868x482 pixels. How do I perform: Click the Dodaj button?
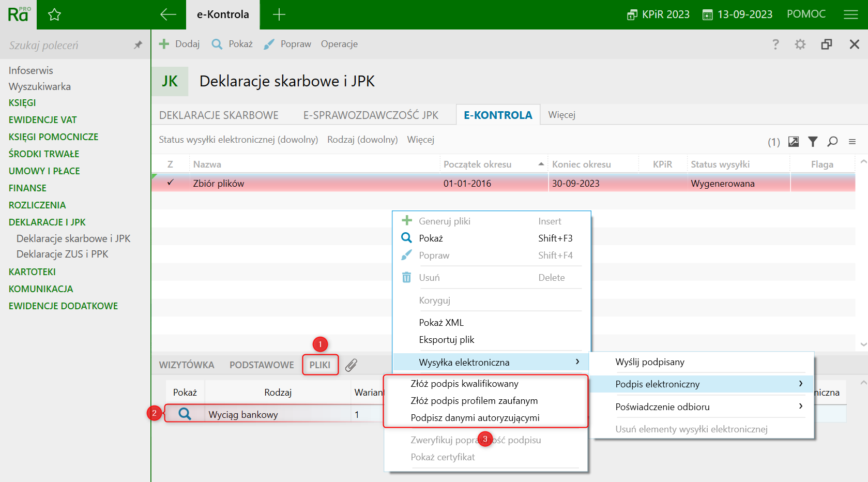click(x=179, y=44)
